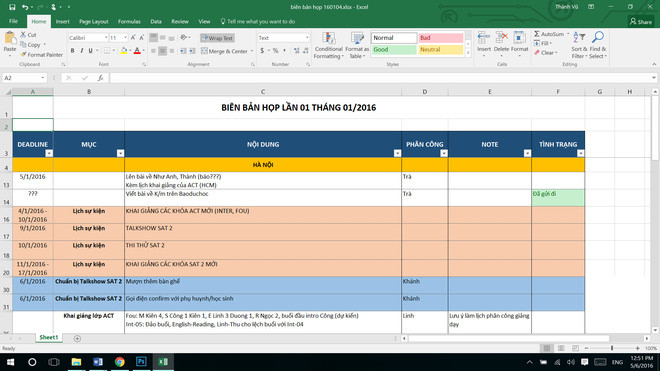The width and height of the screenshot is (660, 371).
Task: Switch to Review tab
Action: pos(180,21)
